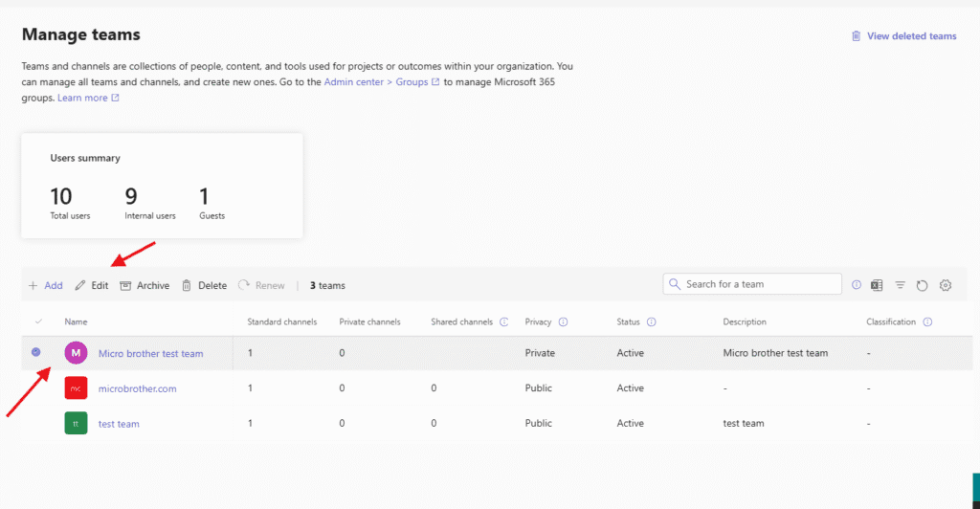This screenshot has height=509, width=980.
Task: Click the Classification column info icon
Action: pos(927,322)
